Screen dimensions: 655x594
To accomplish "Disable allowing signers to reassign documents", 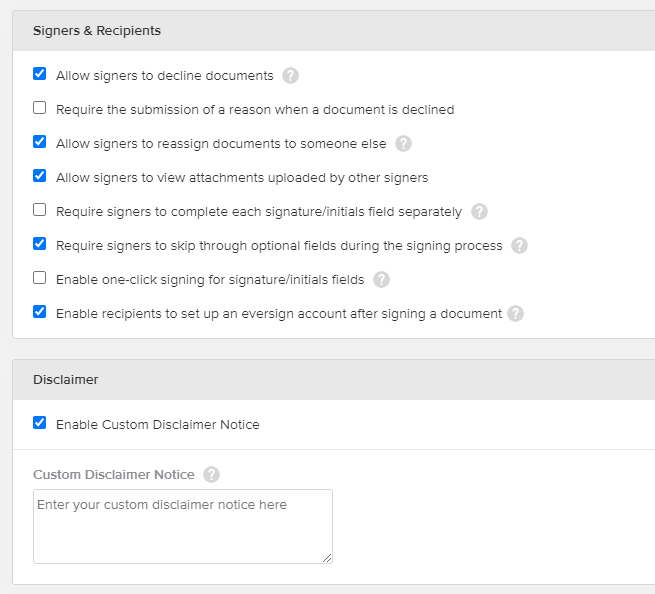I will 40,142.
